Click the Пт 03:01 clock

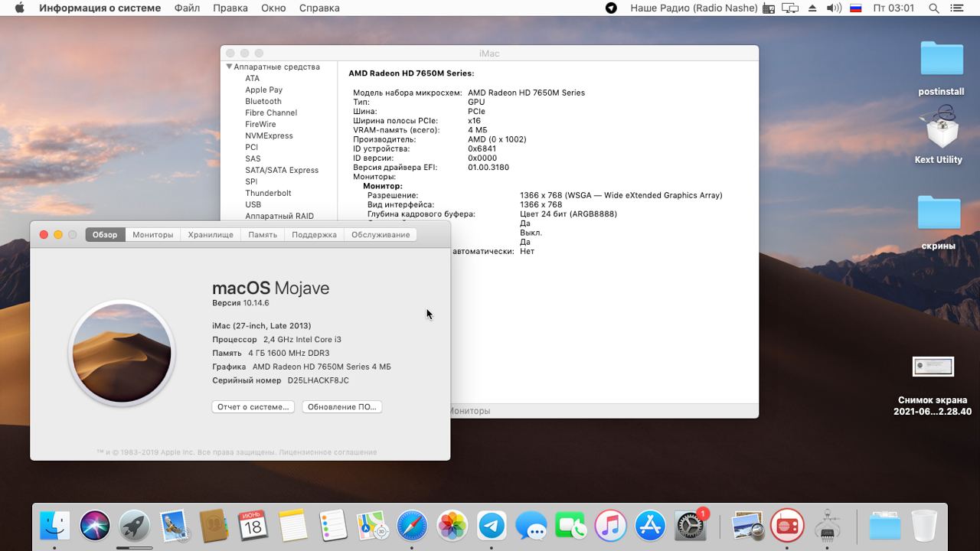[x=894, y=8]
